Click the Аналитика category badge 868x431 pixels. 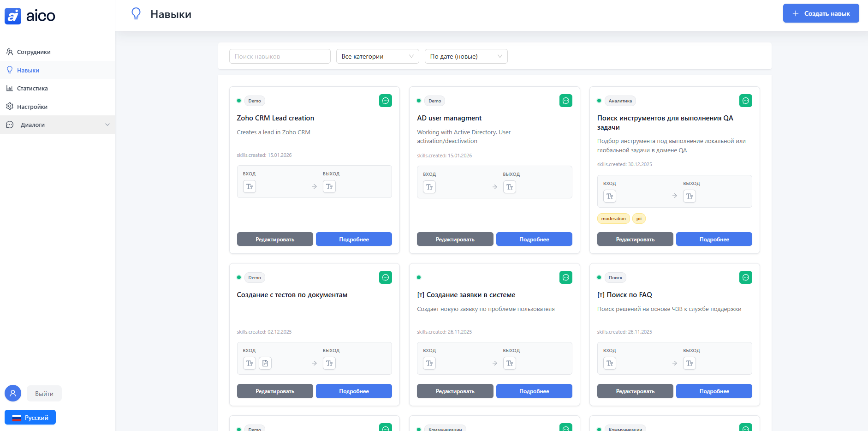point(620,101)
